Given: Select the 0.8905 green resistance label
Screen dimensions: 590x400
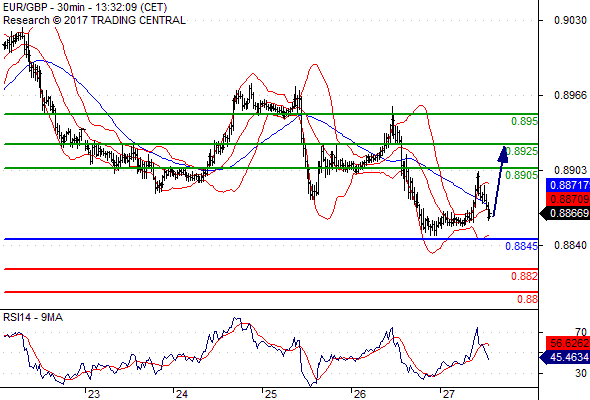Looking at the screenshot, I should click(x=522, y=175).
